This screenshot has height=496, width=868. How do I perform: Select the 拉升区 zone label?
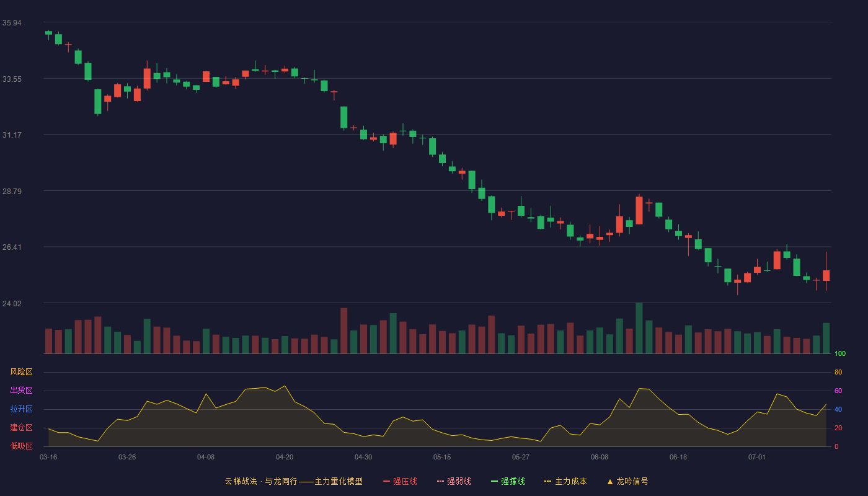pyautogui.click(x=21, y=409)
